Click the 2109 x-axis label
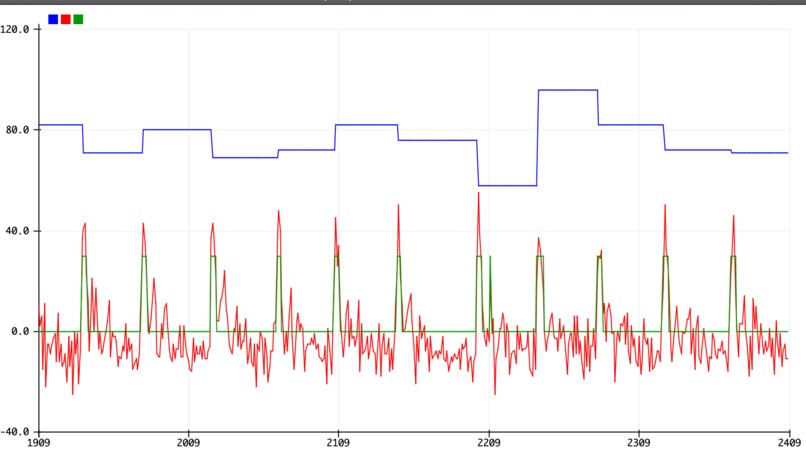 [x=338, y=443]
